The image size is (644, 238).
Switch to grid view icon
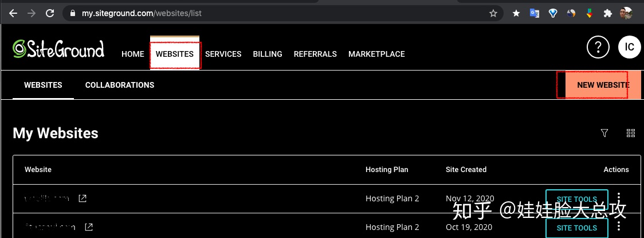[630, 133]
